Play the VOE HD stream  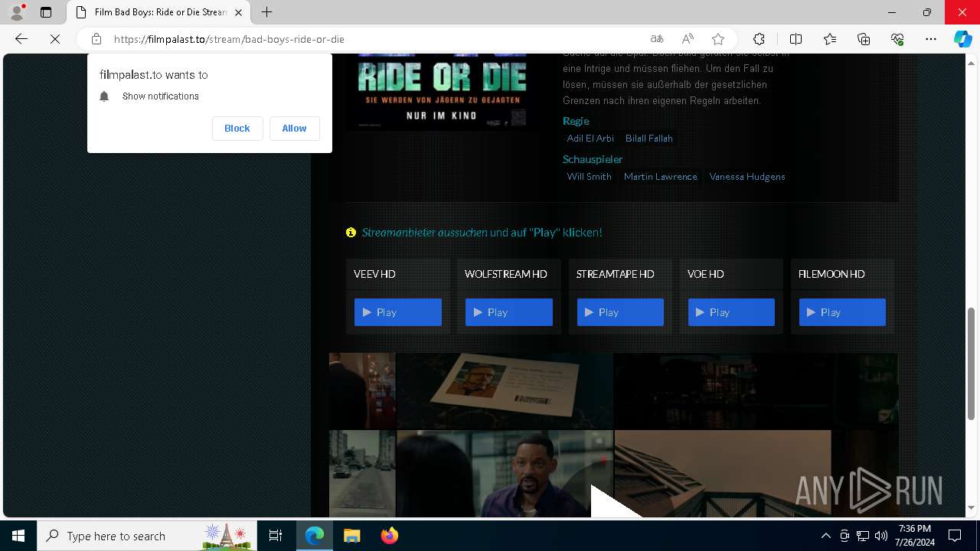[731, 312]
